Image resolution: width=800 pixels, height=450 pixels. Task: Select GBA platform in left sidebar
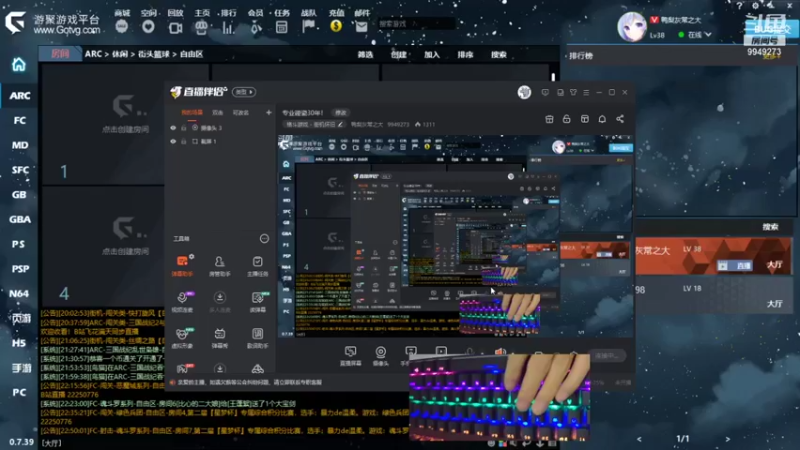19,219
